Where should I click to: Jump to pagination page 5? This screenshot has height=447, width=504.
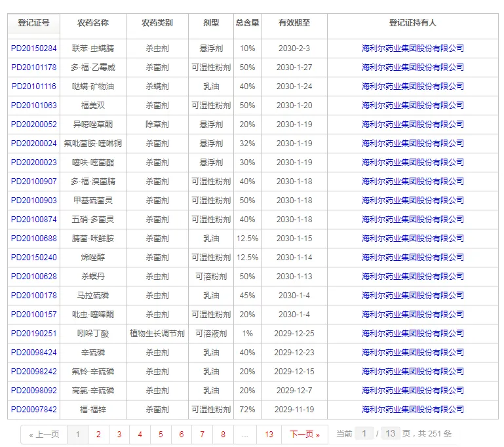tap(161, 435)
